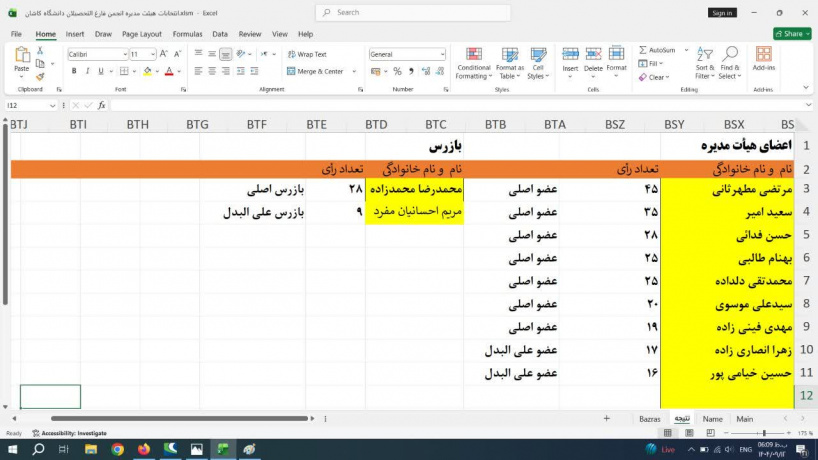
Task: Open Chrome from the taskbar
Action: pyautogui.click(x=118, y=450)
